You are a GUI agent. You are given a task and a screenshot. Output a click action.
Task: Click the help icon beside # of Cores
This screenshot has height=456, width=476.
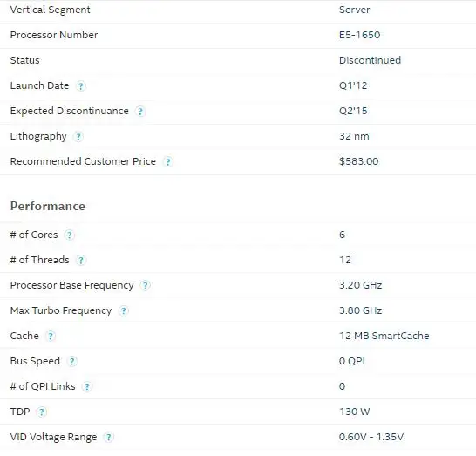(69, 235)
